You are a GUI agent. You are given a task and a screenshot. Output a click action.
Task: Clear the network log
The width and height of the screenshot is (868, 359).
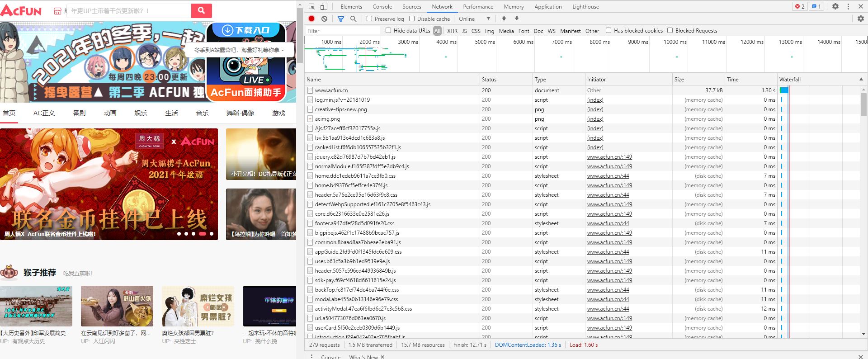(x=324, y=19)
